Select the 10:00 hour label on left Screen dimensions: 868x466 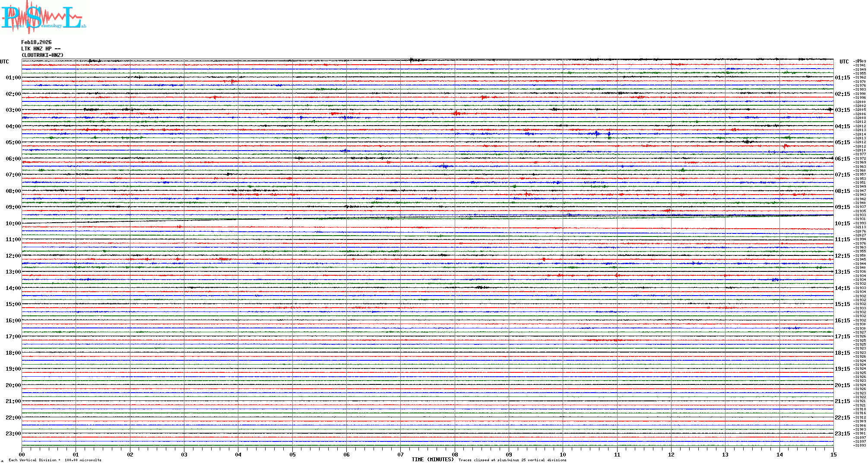13,224
